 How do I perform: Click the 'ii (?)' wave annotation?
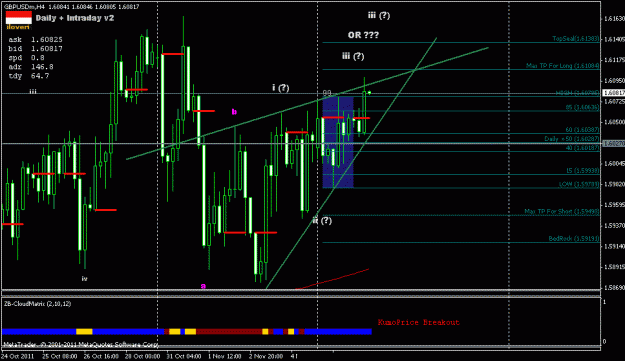322,220
